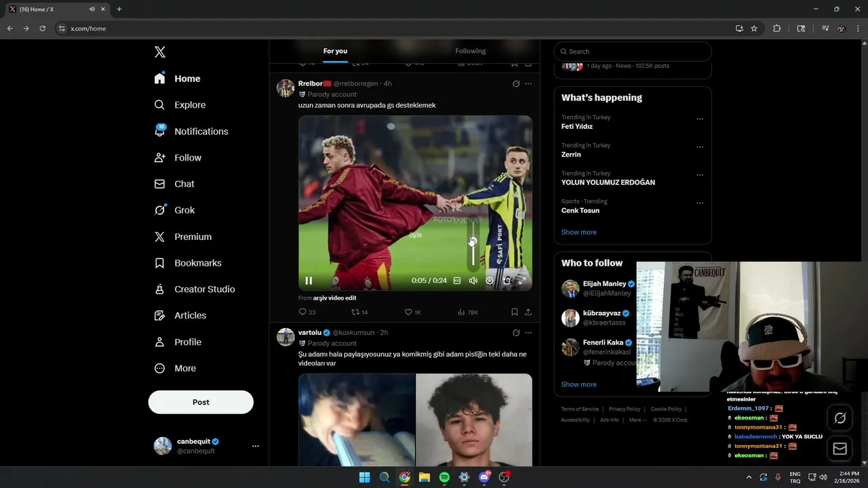Open Bookmarks in the sidebar
Viewport: 868px width, 488px height.
(x=188, y=263)
